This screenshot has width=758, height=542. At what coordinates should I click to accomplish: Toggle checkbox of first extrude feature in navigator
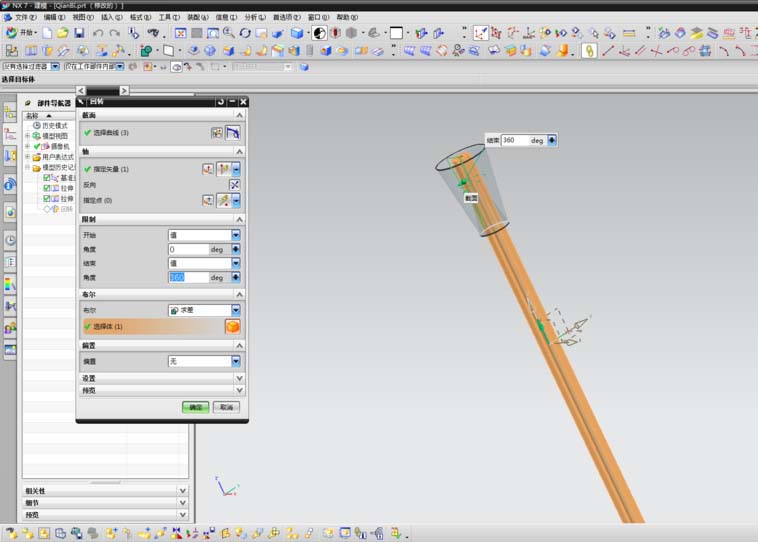pyautogui.click(x=47, y=188)
